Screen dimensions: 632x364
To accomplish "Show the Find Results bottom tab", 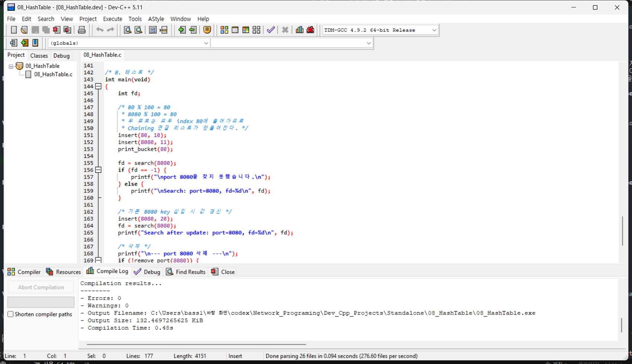I will point(186,272).
